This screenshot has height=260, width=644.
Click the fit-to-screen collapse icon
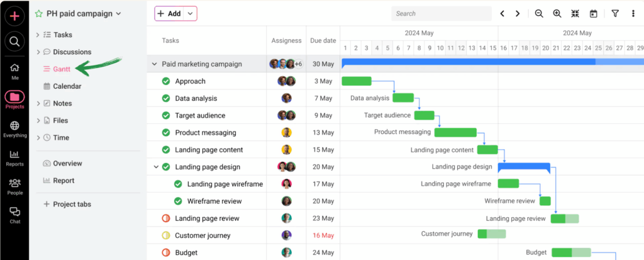click(x=575, y=14)
